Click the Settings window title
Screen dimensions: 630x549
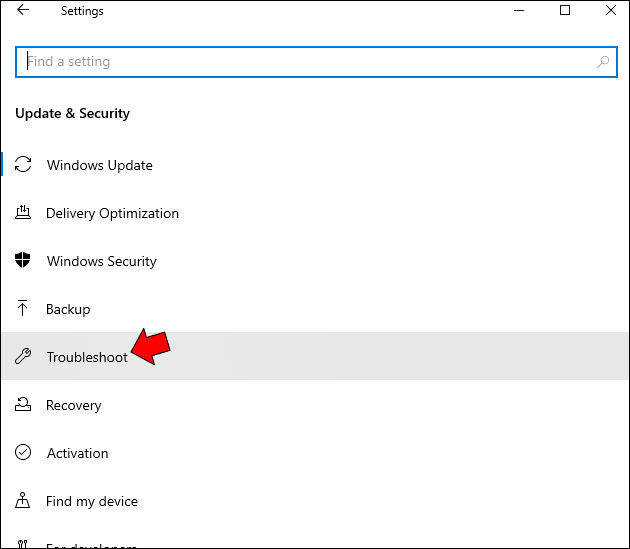click(82, 11)
